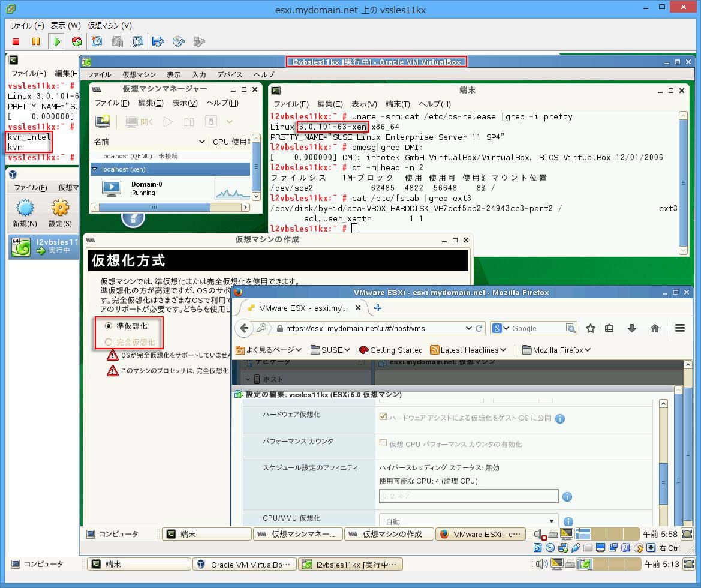The height and width of the screenshot is (588, 701).
Task: Open snapshot manager icon in outer toolbar
Action: click(x=138, y=41)
